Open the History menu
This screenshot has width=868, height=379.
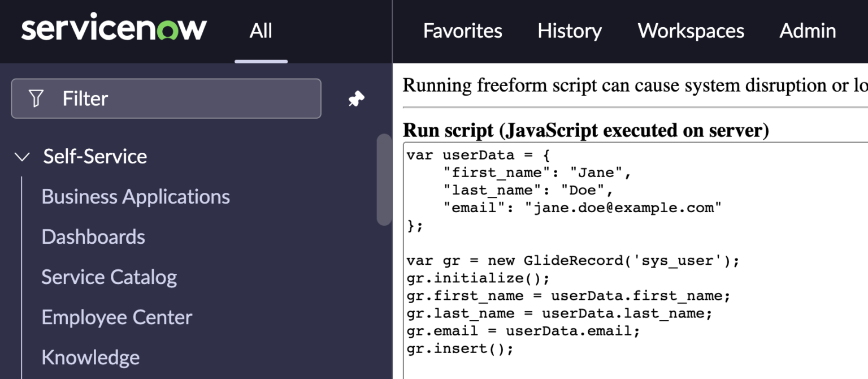pyautogui.click(x=569, y=31)
